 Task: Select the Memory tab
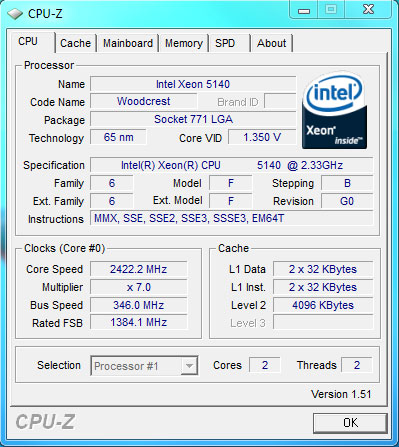(184, 43)
